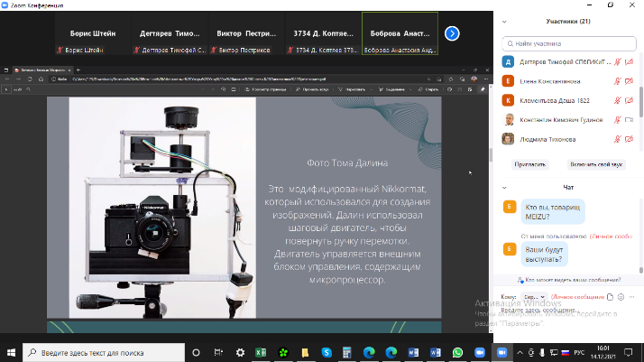
Task: Click Клементьева Даша 1822 muted microphone icon
Action: click(x=617, y=101)
